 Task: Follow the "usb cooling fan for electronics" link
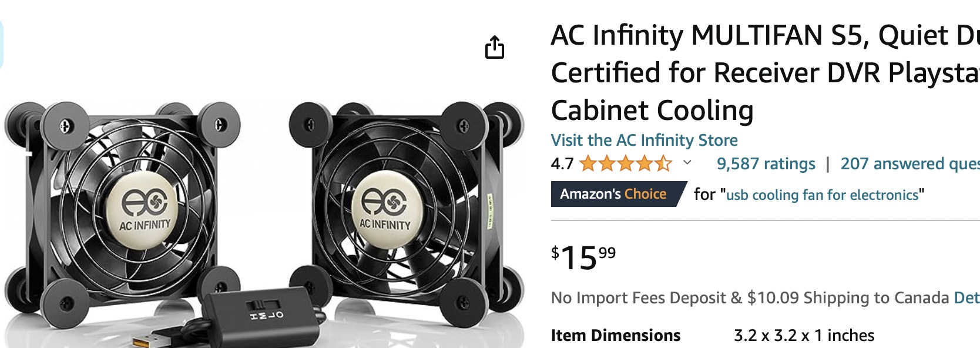pyautogui.click(x=822, y=195)
